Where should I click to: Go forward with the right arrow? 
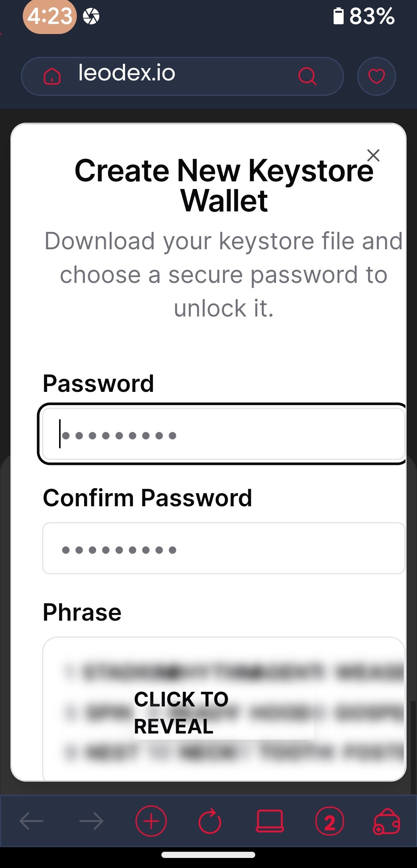coord(91,821)
